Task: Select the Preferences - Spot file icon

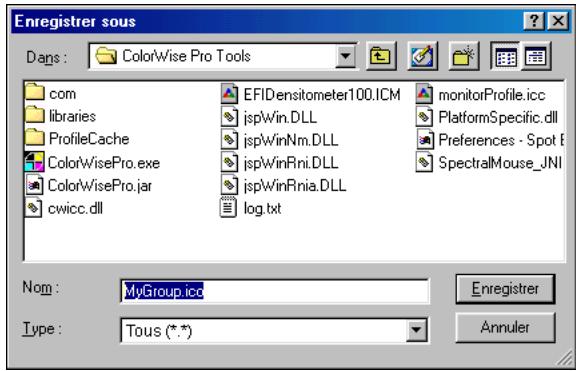Action: (425, 140)
